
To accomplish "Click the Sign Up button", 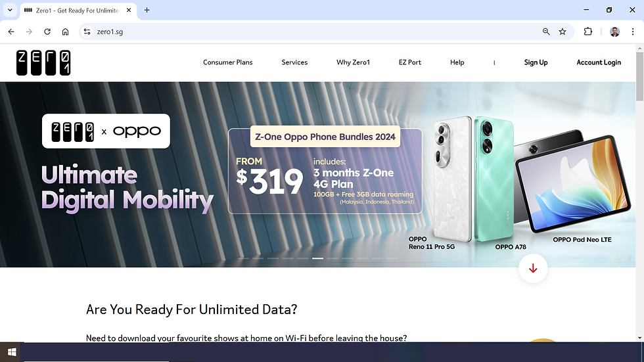I will [x=536, y=62].
